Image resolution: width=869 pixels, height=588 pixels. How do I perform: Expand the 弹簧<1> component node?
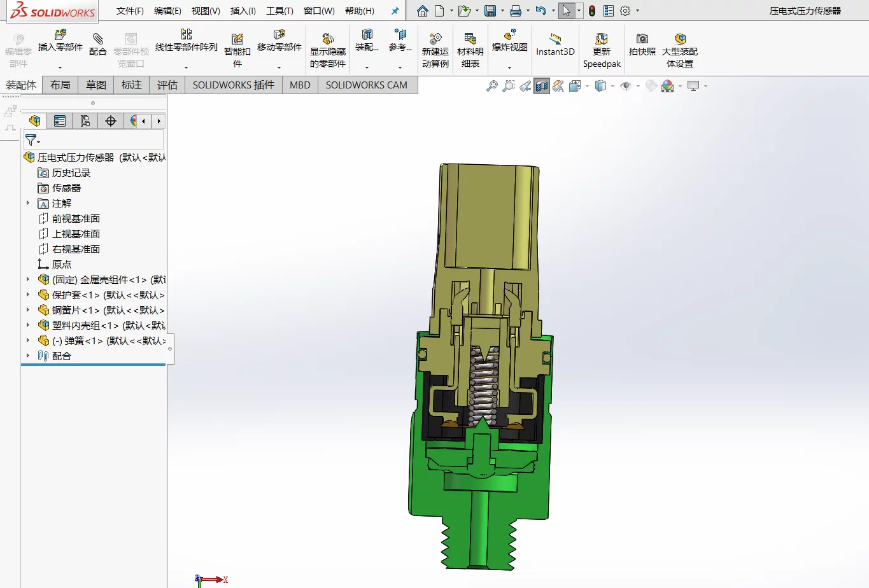pos(28,340)
